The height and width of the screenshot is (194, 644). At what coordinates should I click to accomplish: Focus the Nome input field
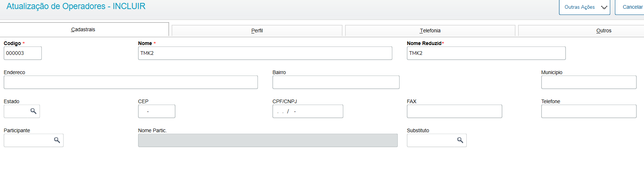click(x=265, y=53)
